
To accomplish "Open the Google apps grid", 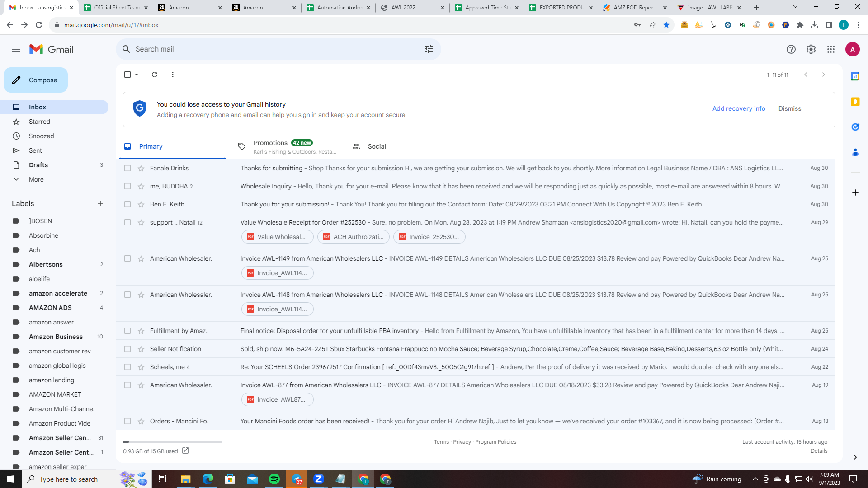I will click(x=831, y=49).
